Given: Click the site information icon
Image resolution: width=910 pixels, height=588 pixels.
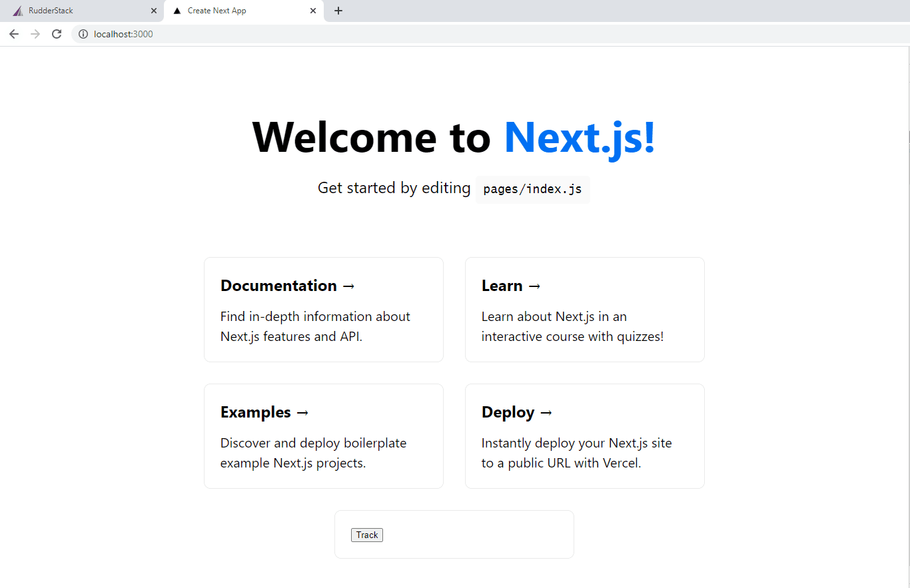Looking at the screenshot, I should coord(83,34).
